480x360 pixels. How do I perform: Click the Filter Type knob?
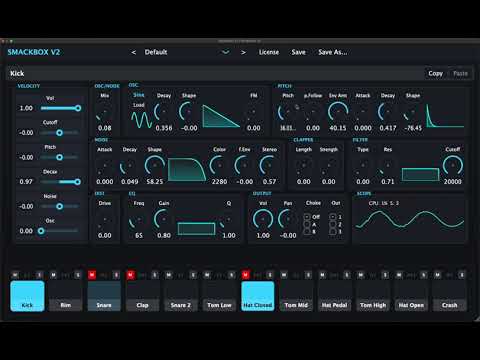[363, 166]
